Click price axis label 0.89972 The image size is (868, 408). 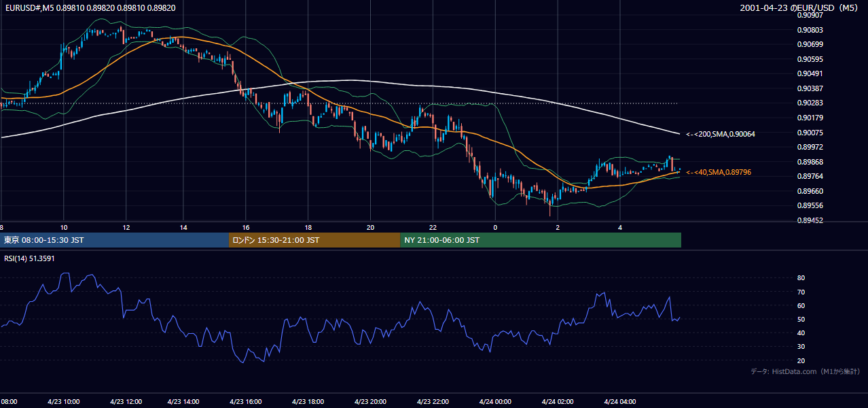(x=812, y=147)
